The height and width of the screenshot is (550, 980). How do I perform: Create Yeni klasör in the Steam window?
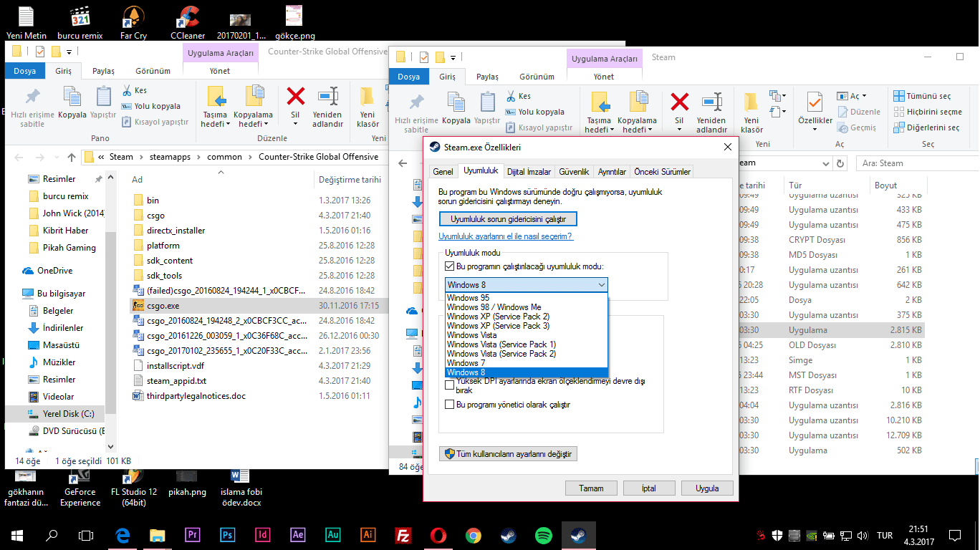pos(751,112)
